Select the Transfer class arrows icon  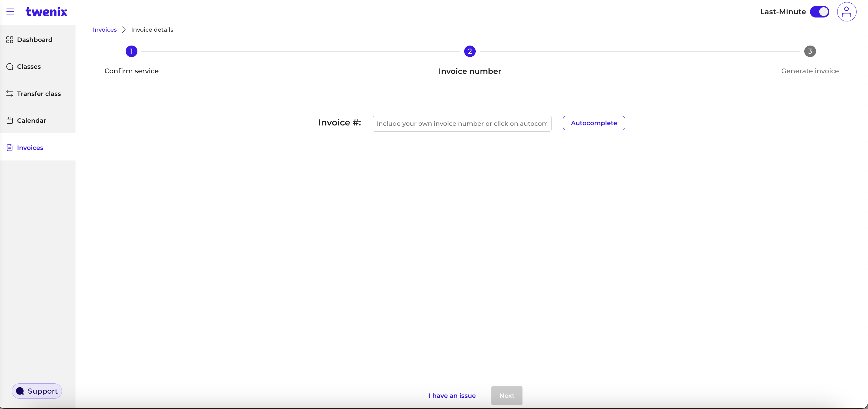pyautogui.click(x=9, y=94)
